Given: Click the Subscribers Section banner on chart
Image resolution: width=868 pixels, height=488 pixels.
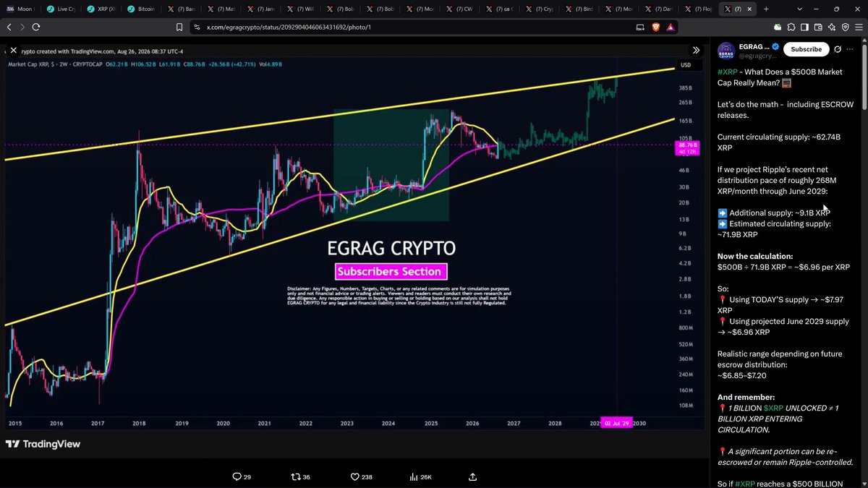Looking at the screenshot, I should 391,272.
